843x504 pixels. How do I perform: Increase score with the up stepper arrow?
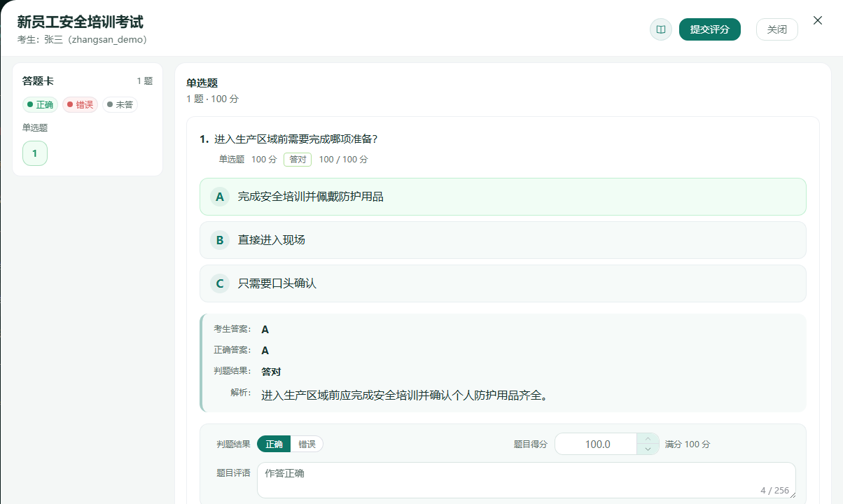point(648,439)
